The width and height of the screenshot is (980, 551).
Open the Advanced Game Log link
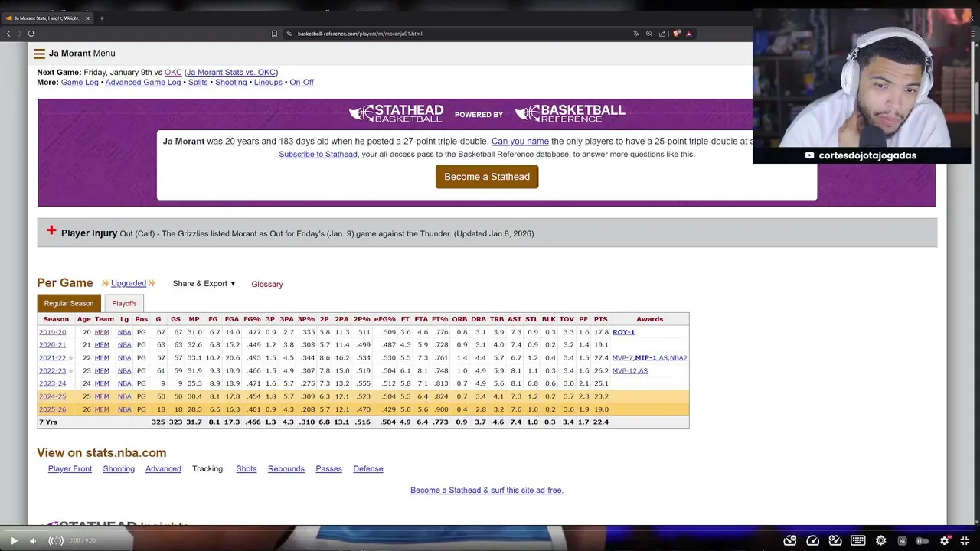coord(143,83)
